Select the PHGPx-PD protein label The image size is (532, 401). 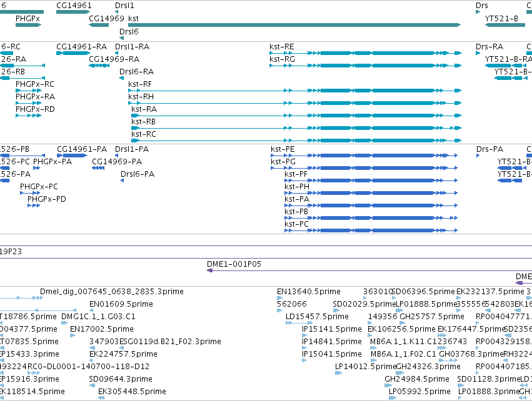[46, 199]
